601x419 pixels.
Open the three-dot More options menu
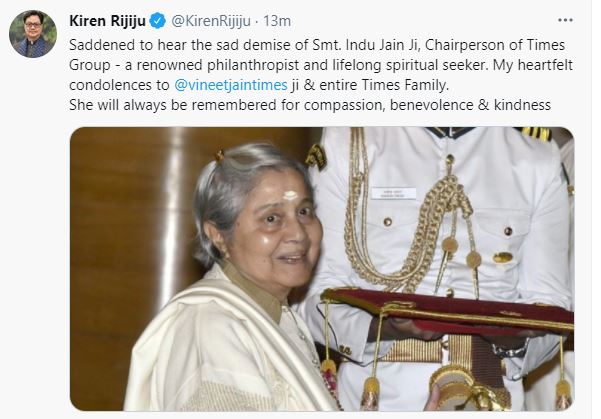(x=565, y=20)
